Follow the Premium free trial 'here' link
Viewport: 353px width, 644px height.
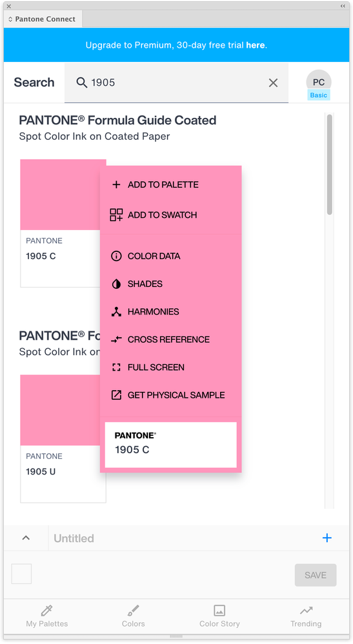click(255, 45)
